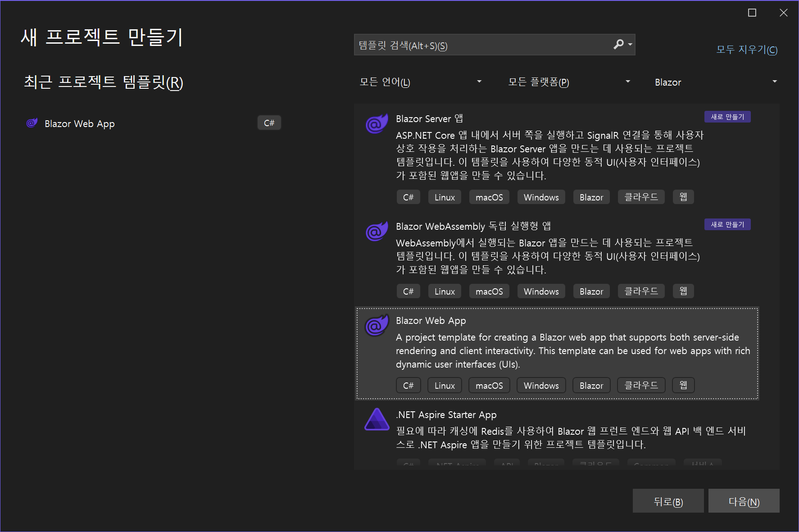799x532 pixels.
Task: Click the search magnifier icon
Action: 619,44
